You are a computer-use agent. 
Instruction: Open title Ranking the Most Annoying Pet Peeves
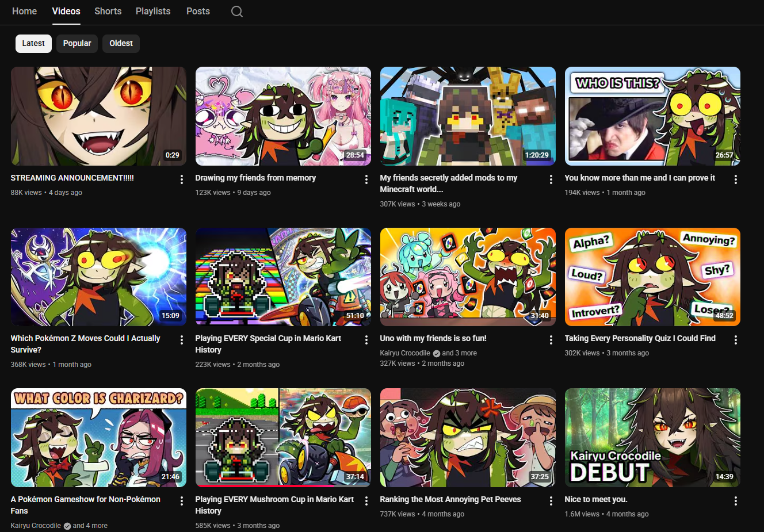[450, 500]
